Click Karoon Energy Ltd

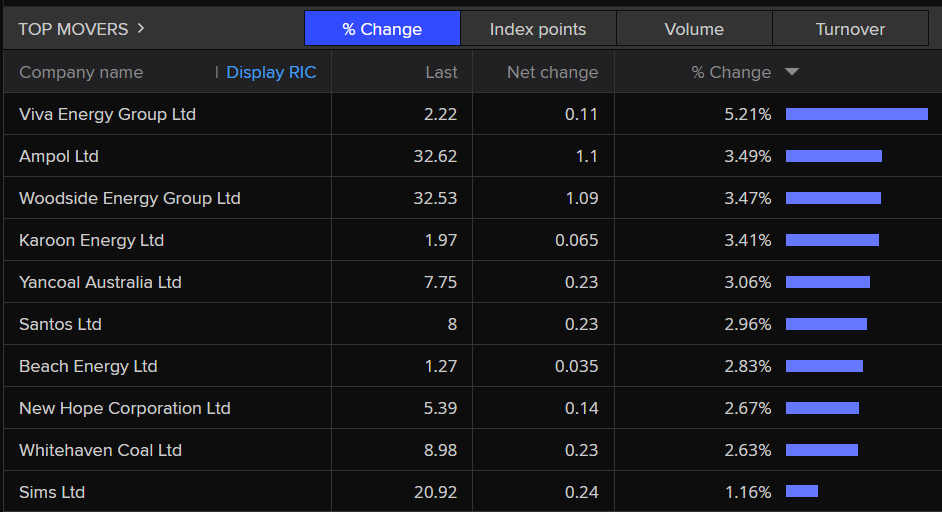click(x=91, y=240)
